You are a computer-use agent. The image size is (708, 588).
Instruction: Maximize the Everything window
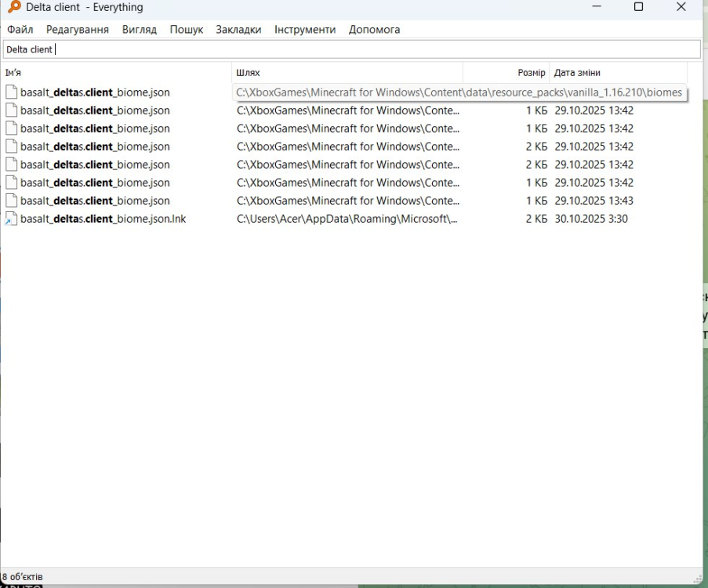tap(638, 7)
